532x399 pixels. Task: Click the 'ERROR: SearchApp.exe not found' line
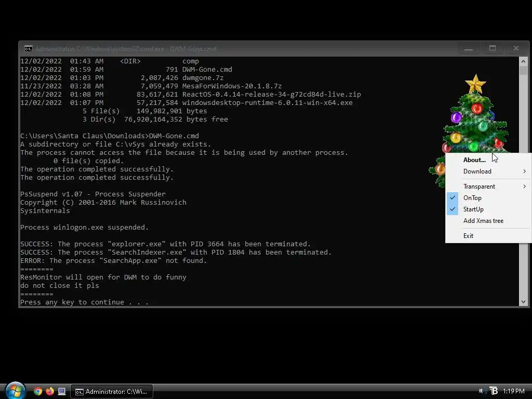click(x=114, y=261)
